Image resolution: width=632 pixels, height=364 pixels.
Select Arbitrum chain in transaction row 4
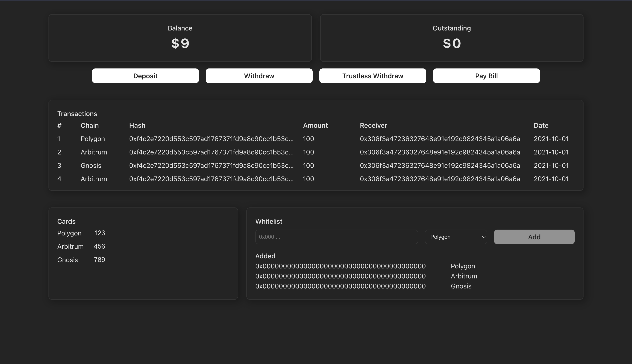[94, 179]
